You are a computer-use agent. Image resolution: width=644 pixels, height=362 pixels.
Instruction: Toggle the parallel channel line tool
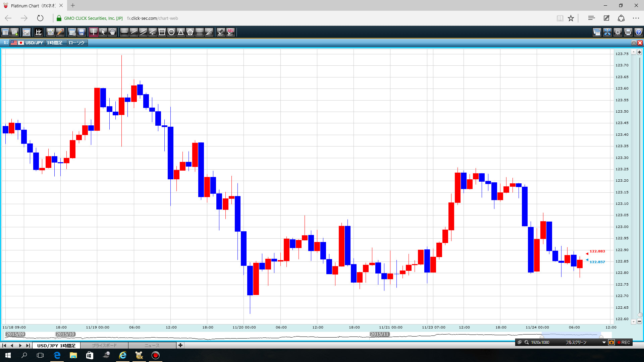click(x=143, y=32)
